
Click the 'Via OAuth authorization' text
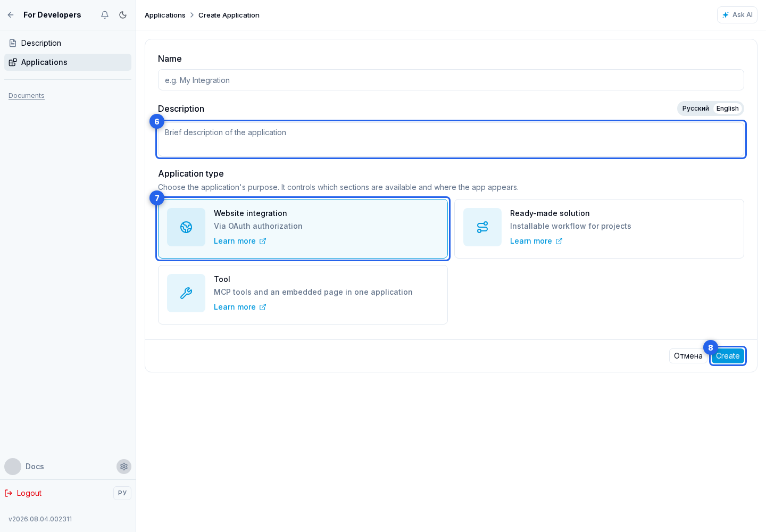click(258, 226)
